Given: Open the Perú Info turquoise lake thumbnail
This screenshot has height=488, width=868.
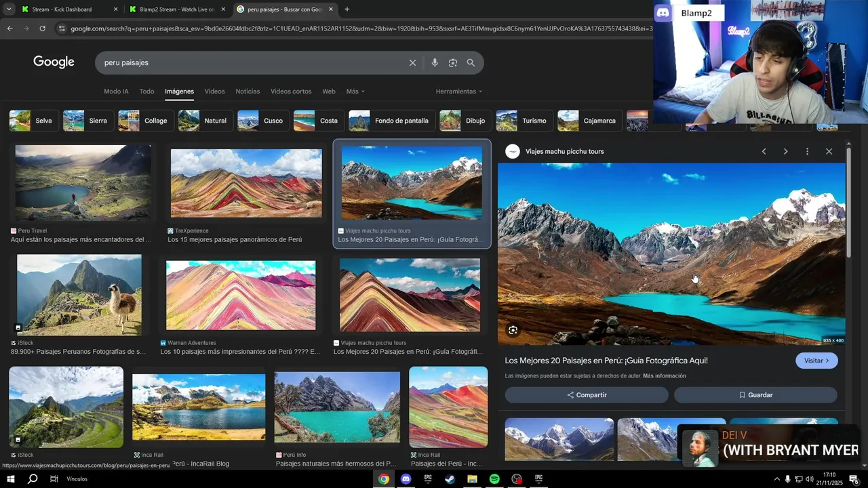Looking at the screenshot, I should click(337, 407).
